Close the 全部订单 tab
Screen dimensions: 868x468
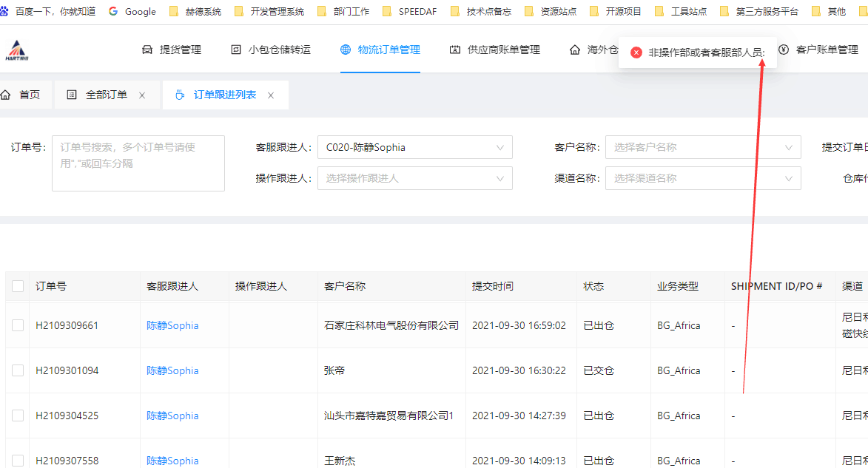(x=142, y=95)
